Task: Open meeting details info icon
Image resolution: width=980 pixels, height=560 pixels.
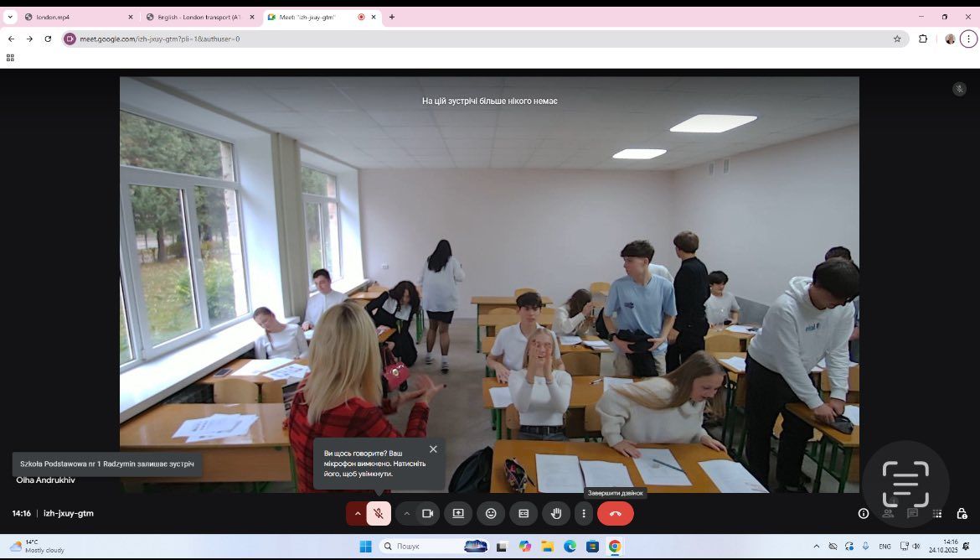Action: point(864,513)
